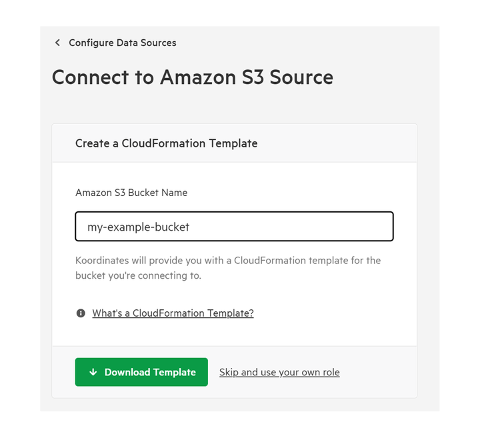Click the circled i before CloudFormation link
Viewport: 480px width, 448px height.
(81, 313)
